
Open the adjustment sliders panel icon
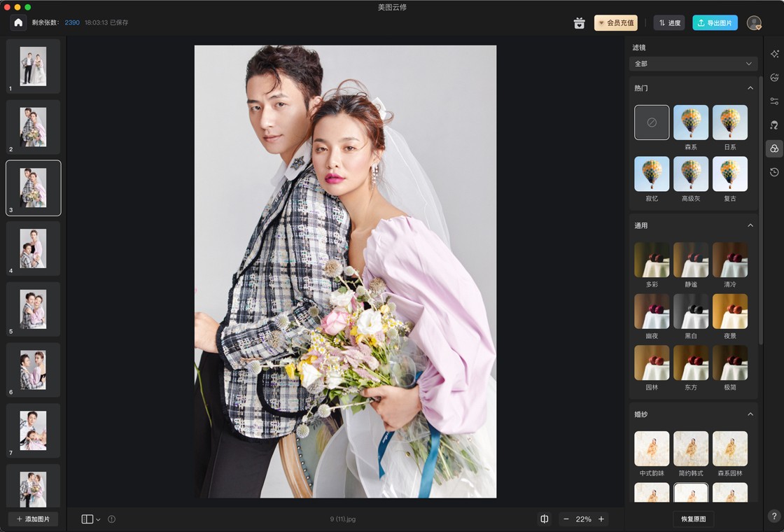[774, 101]
